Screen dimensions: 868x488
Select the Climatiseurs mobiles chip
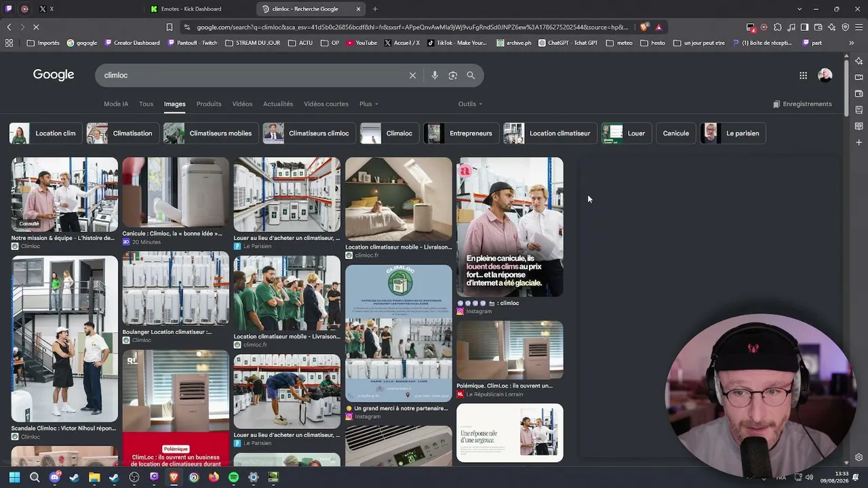(211, 134)
